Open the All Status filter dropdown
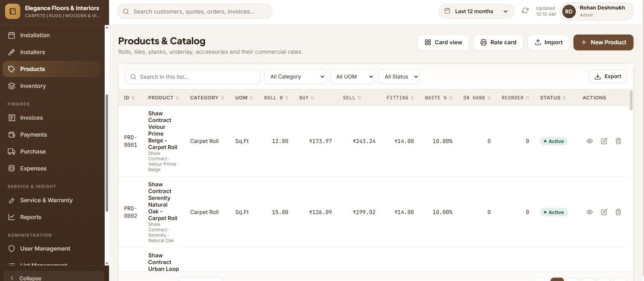 click(399, 77)
